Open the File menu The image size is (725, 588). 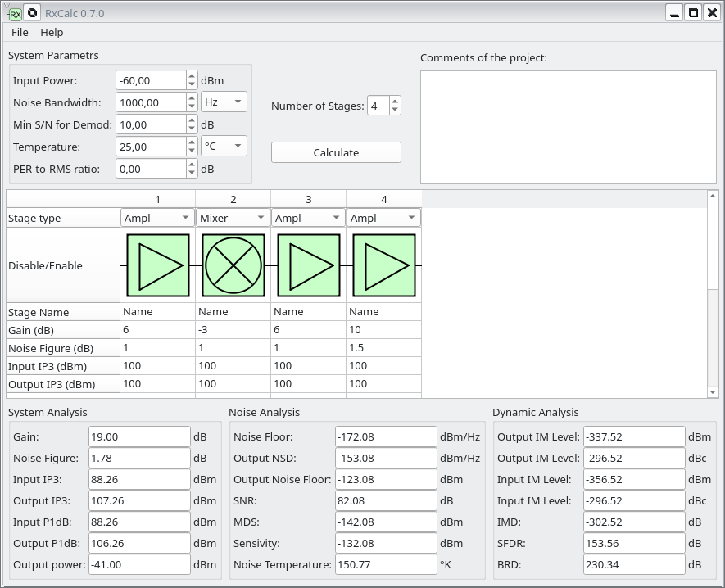coord(20,32)
